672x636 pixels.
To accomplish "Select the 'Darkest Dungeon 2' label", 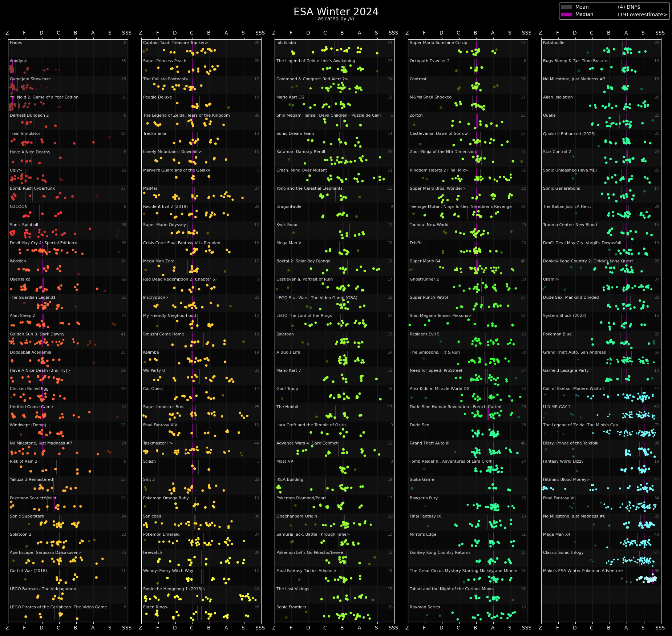I will [x=29, y=116].
